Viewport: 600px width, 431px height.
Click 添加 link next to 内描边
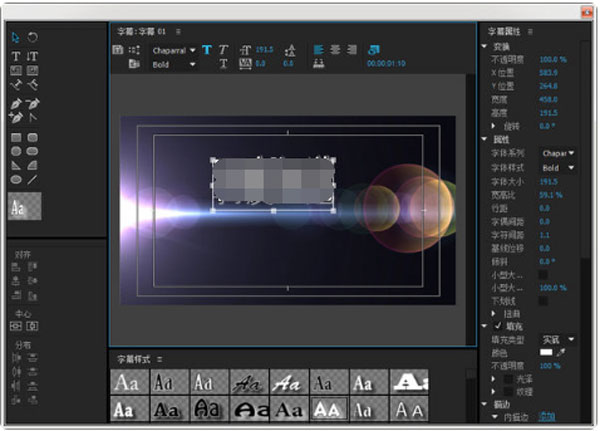(547, 416)
